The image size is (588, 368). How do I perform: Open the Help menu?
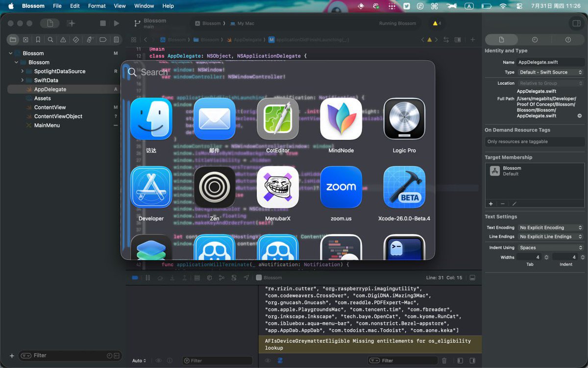click(168, 6)
